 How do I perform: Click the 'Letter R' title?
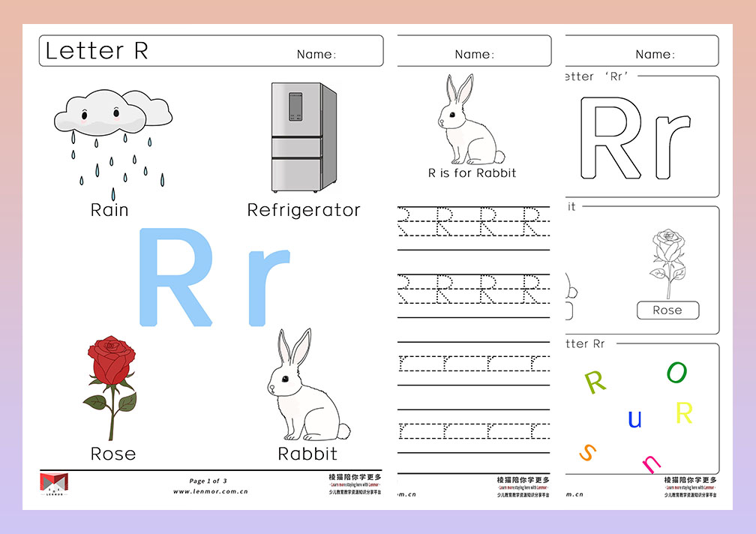tap(97, 50)
